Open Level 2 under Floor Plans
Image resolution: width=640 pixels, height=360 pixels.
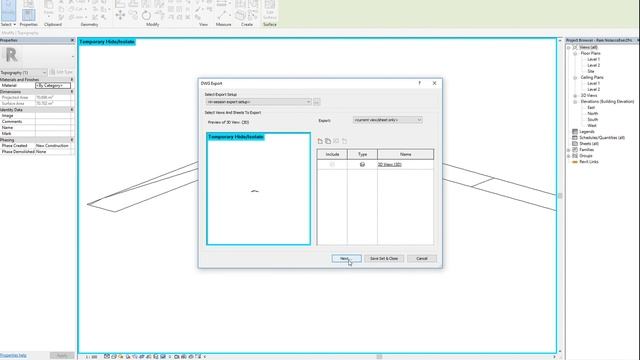tap(593, 65)
